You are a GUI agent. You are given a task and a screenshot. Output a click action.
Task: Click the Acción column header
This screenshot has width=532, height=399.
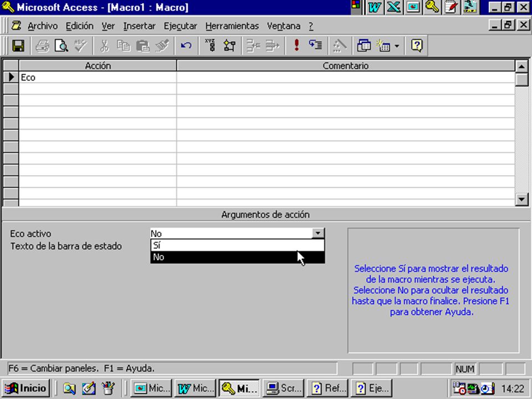(x=98, y=65)
